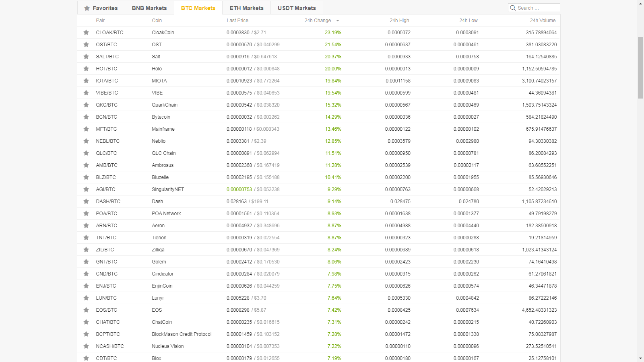This screenshot has width=644, height=362.
Task: Click the POA/BTC star icon
Action: [x=86, y=214]
